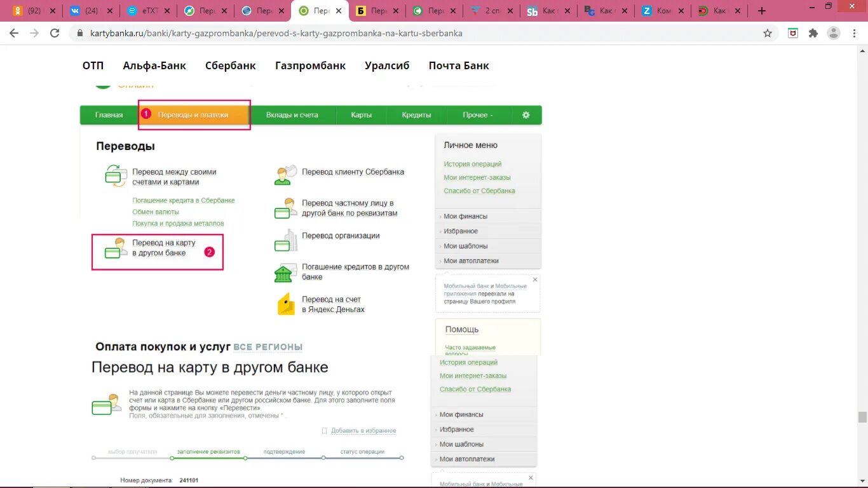Open the Кредиты tab

point(416,115)
